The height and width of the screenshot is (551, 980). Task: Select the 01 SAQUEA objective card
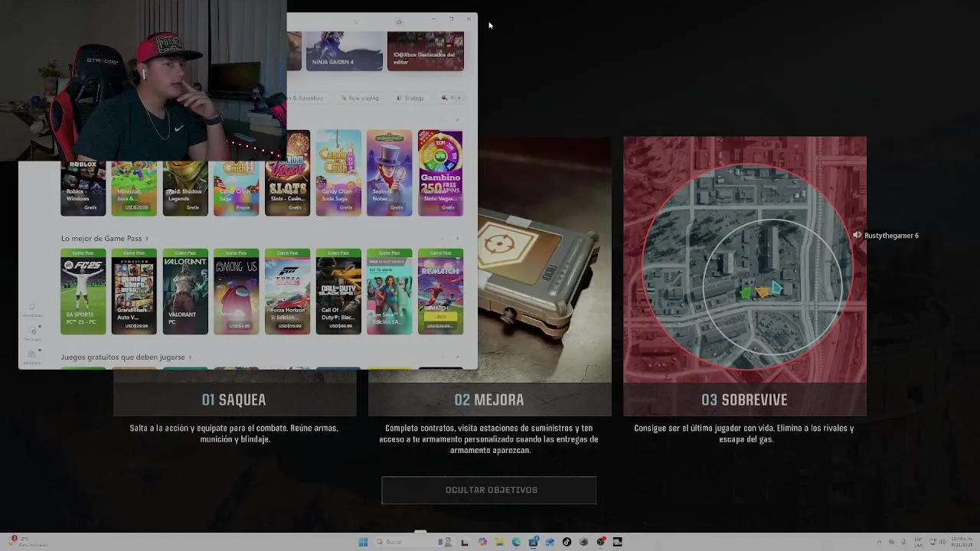234,399
